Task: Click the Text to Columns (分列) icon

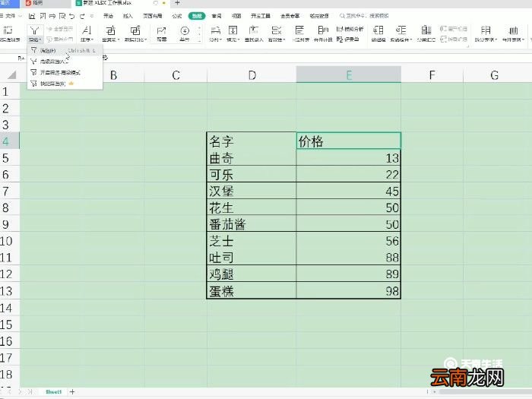Action: [215, 30]
